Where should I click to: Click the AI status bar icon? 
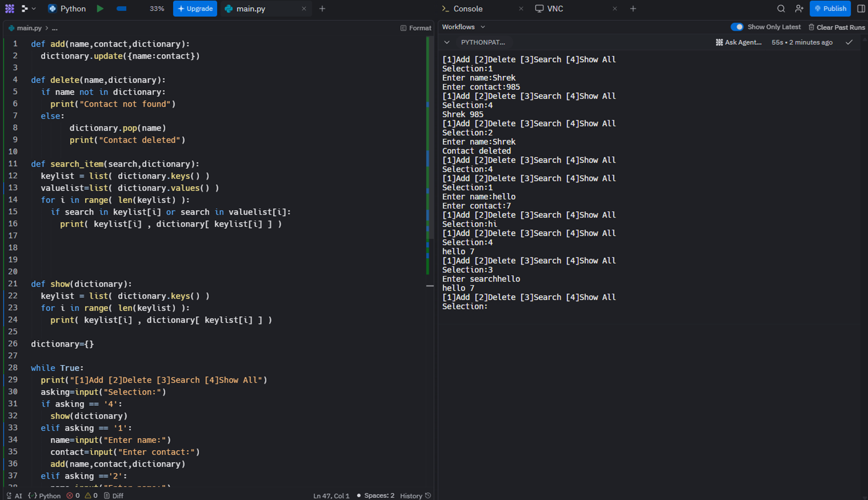click(14, 496)
